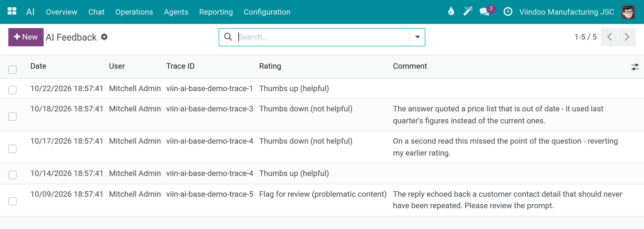Open 'viin-ai-base-demo-trace-1' cell
This screenshot has height=229, width=644.
point(210,88)
